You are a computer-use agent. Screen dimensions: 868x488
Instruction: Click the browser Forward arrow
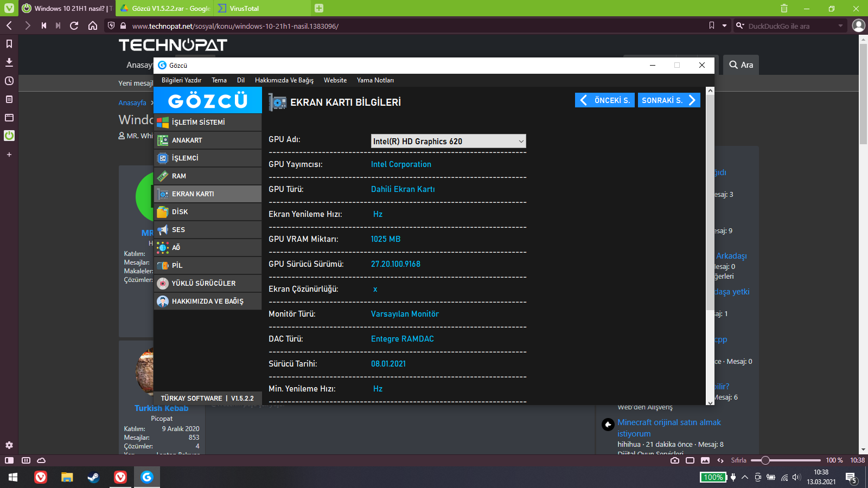click(x=27, y=25)
